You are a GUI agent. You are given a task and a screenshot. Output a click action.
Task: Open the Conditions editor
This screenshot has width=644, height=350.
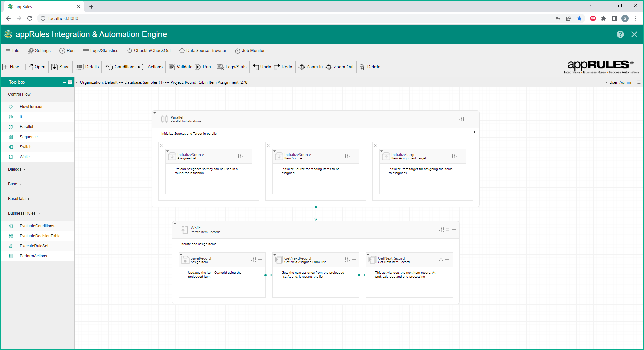[120, 67]
